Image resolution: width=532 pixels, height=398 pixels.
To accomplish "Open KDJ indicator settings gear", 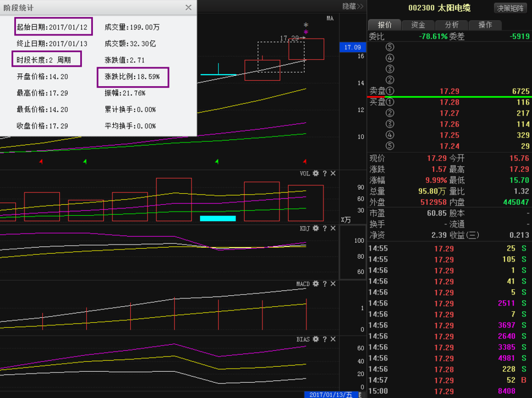I will click(x=316, y=229).
